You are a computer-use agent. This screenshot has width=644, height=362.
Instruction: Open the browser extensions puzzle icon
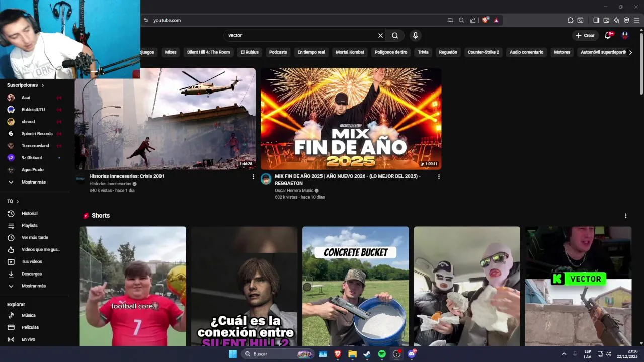tap(570, 20)
